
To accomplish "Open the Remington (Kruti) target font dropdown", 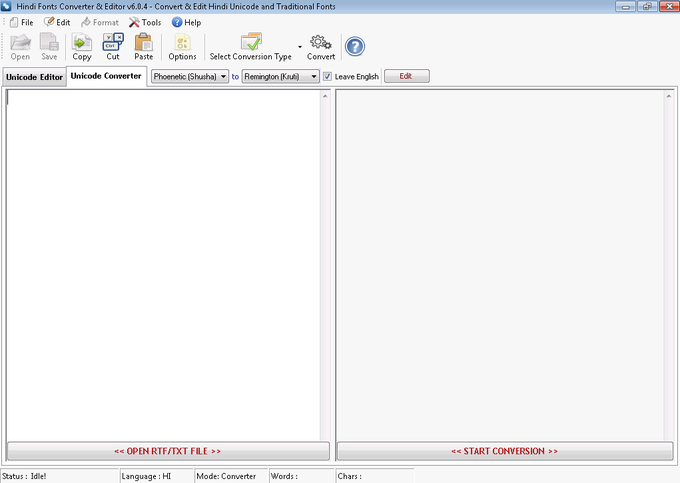I will pos(281,76).
